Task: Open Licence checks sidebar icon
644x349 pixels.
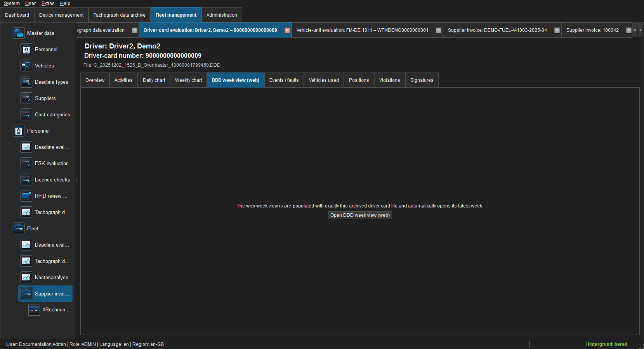Action: 26,180
